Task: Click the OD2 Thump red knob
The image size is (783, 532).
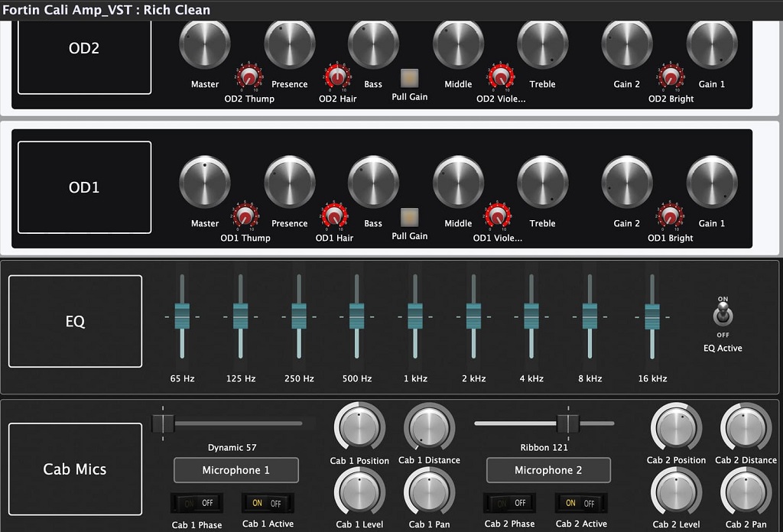Action: 249,76
